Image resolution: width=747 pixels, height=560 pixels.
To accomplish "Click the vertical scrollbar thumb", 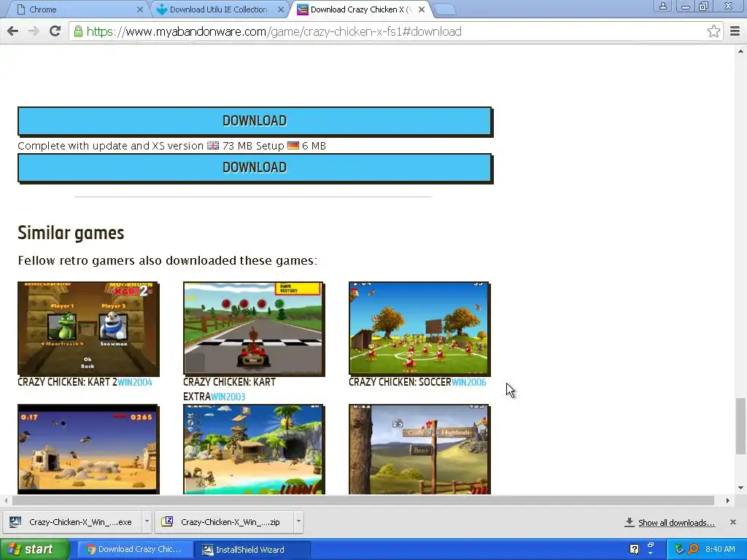I will pyautogui.click(x=740, y=426).
